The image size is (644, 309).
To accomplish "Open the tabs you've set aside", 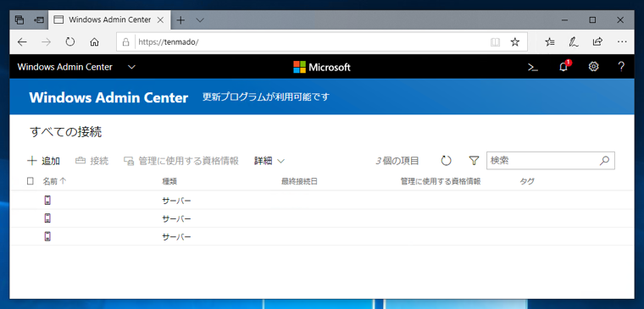I will [x=19, y=19].
